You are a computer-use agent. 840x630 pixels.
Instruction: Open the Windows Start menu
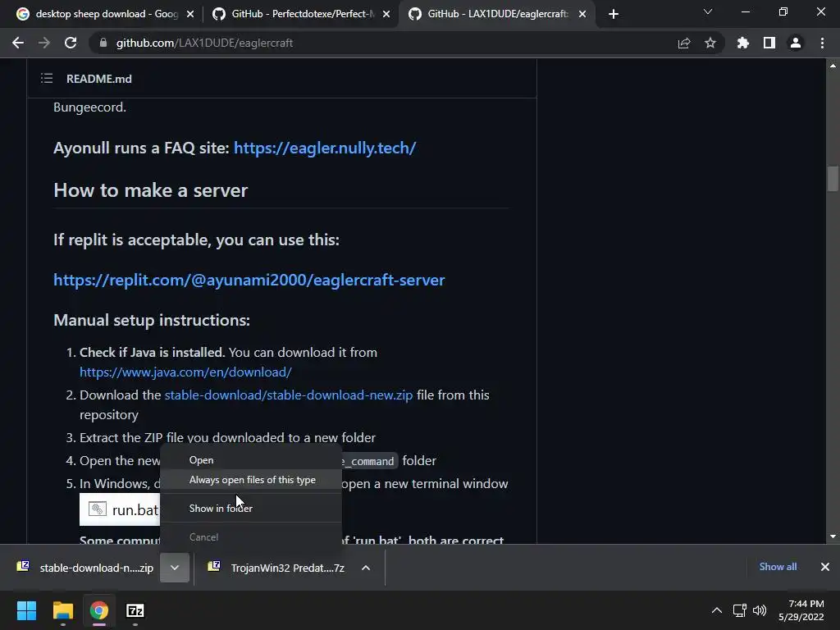(26, 610)
